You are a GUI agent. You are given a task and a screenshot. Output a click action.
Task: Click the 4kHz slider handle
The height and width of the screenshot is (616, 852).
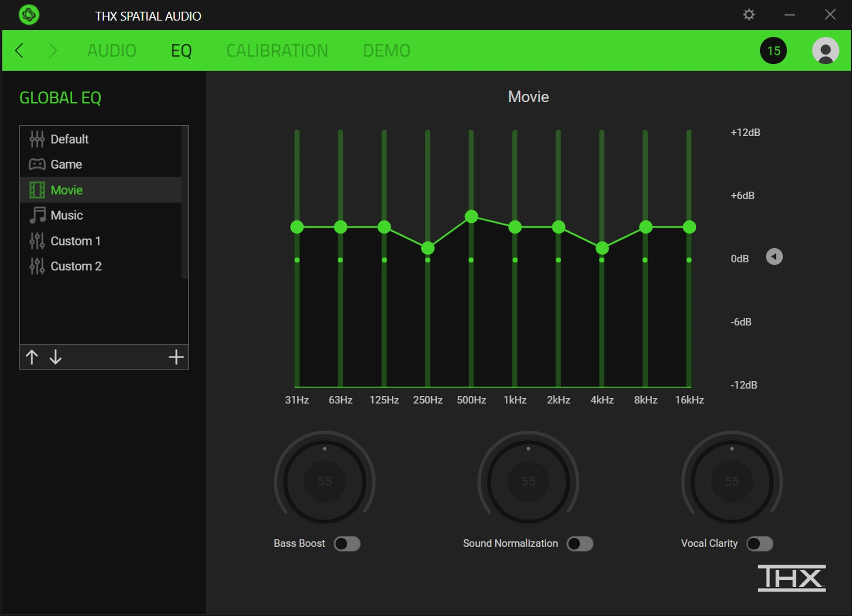coord(602,248)
